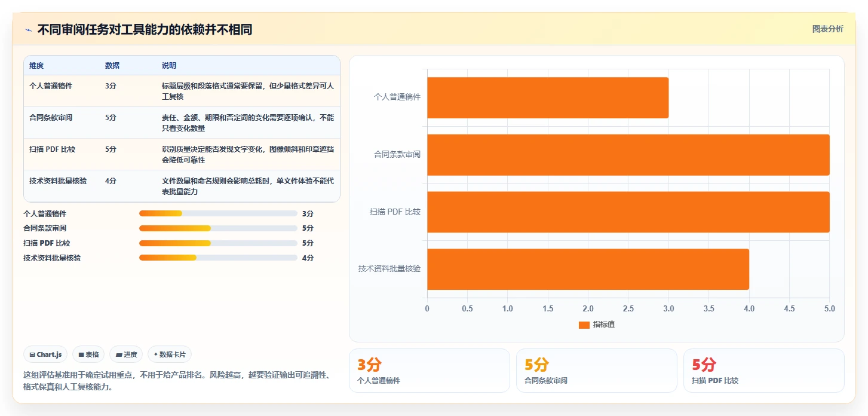Select the 表格 tag chip
The image size is (868, 416).
(x=88, y=354)
